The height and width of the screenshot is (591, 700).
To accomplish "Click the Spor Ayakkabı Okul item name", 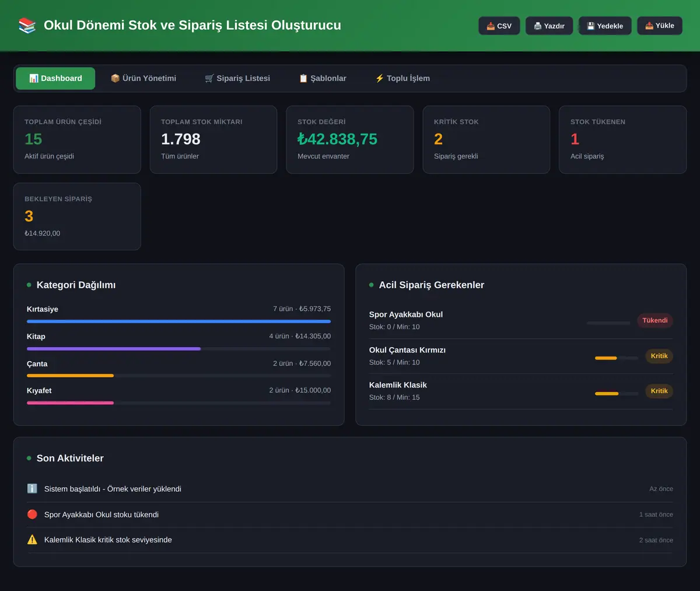I will [x=406, y=314].
